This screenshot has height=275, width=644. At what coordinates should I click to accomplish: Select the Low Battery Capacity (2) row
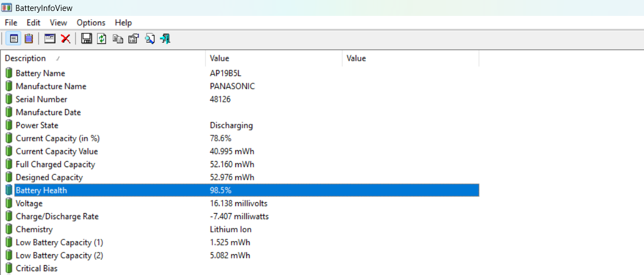tap(240, 255)
